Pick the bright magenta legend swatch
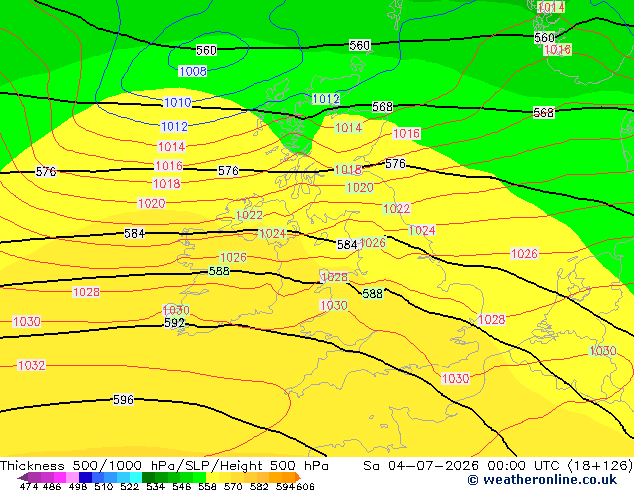This screenshot has height=490, width=634. (60, 477)
